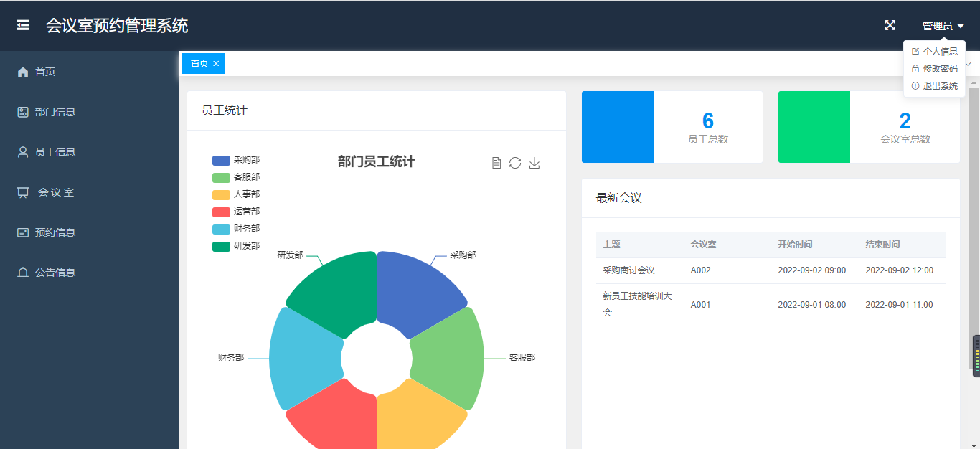The width and height of the screenshot is (980, 449).
Task: Open 预约信息 sidebar entry
Action: [55, 232]
